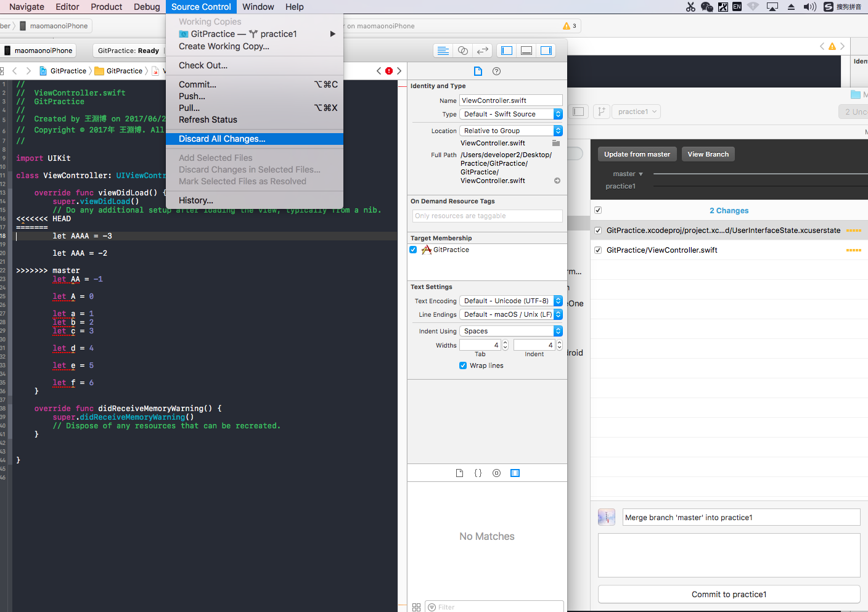Go forward in the editor history
Screen dimensions: 868x612
[28, 71]
